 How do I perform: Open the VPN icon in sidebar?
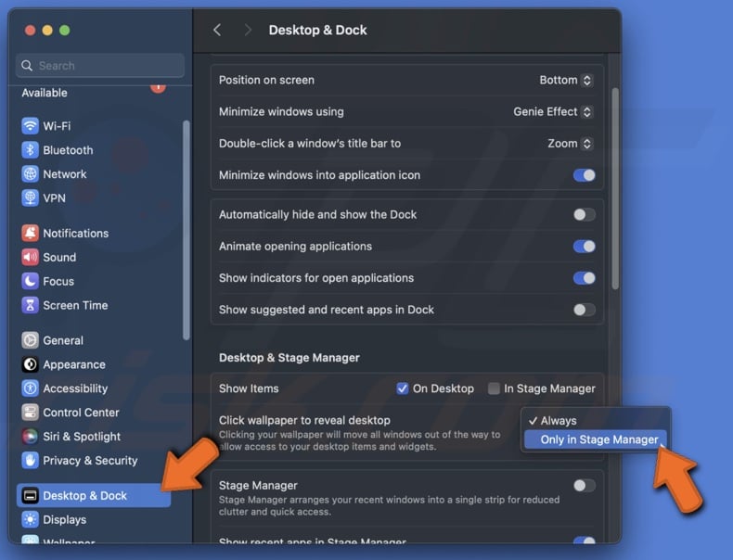[x=30, y=198]
